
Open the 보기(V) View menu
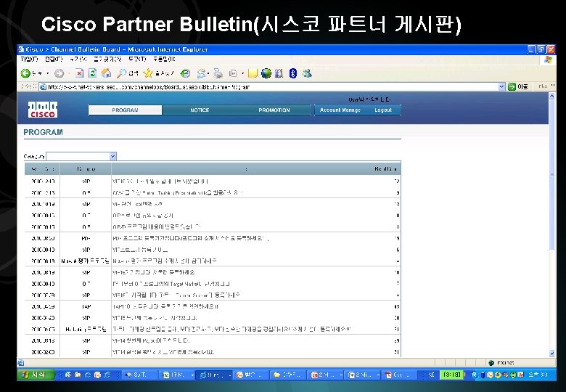[x=78, y=59]
